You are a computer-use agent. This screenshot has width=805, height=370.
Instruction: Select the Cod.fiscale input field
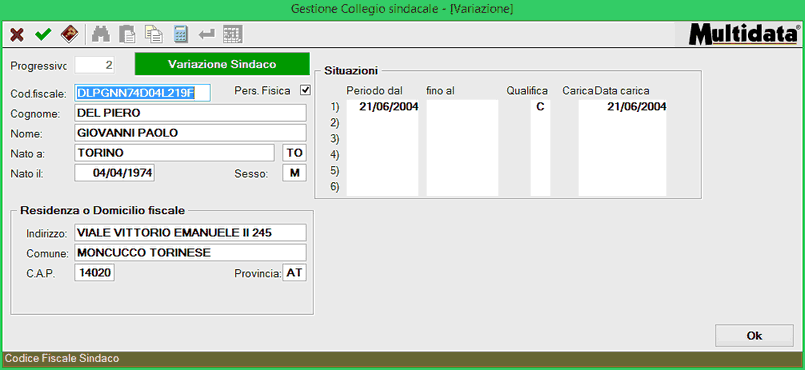click(x=143, y=93)
